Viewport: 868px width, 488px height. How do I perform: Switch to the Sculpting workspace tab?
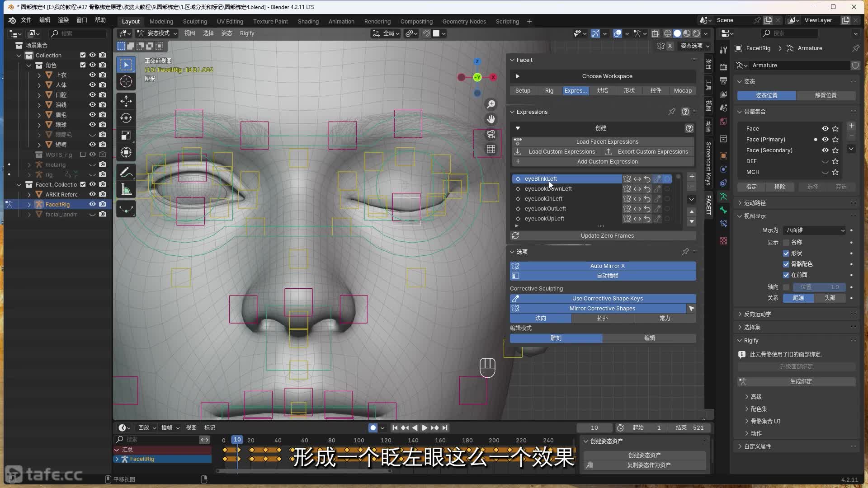point(195,21)
